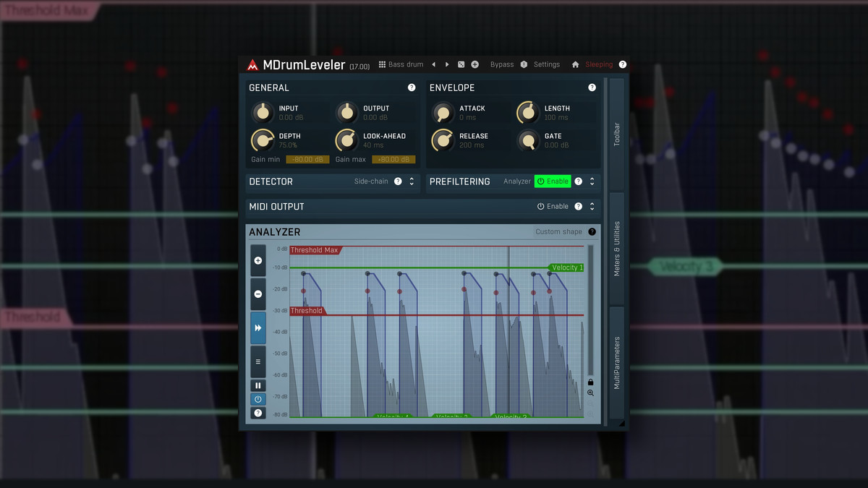Image resolution: width=868 pixels, height=488 pixels.
Task: Click the DEPTH 75.0% value
Action: tap(288, 145)
